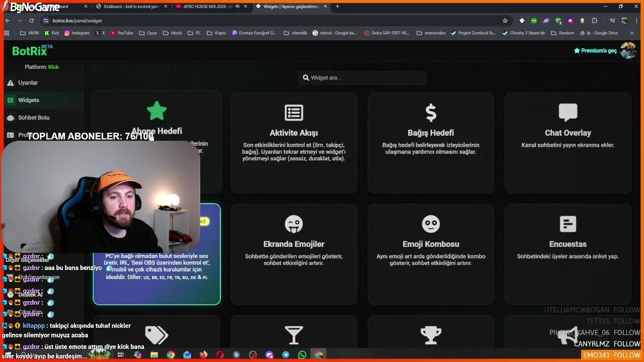
Task: Open WhatsApp from the taskbar
Action: click(302, 355)
